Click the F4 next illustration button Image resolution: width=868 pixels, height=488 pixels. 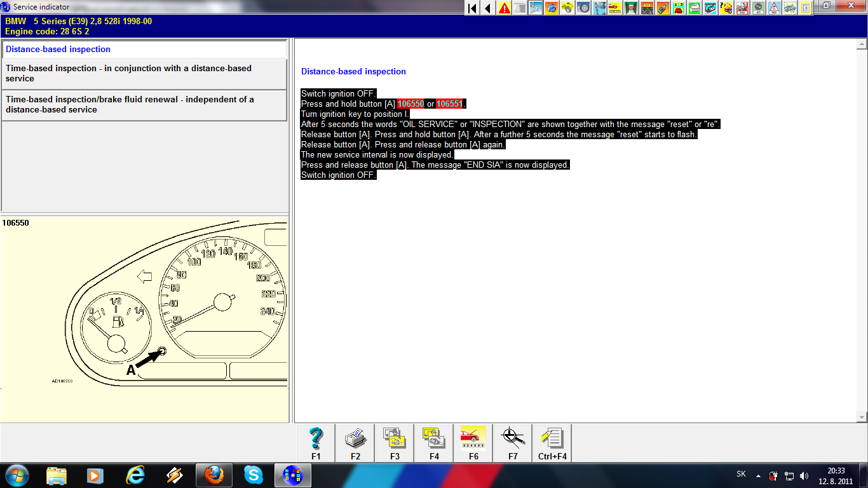(x=434, y=442)
